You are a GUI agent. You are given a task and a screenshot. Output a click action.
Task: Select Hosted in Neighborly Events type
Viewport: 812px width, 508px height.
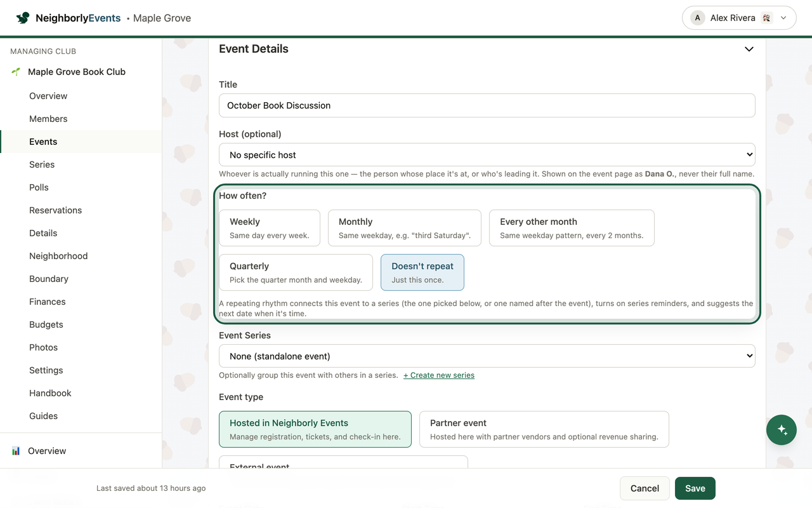click(x=315, y=429)
